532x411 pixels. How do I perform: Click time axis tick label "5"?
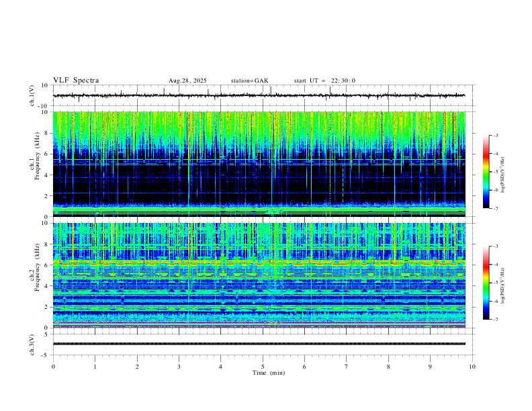click(263, 367)
